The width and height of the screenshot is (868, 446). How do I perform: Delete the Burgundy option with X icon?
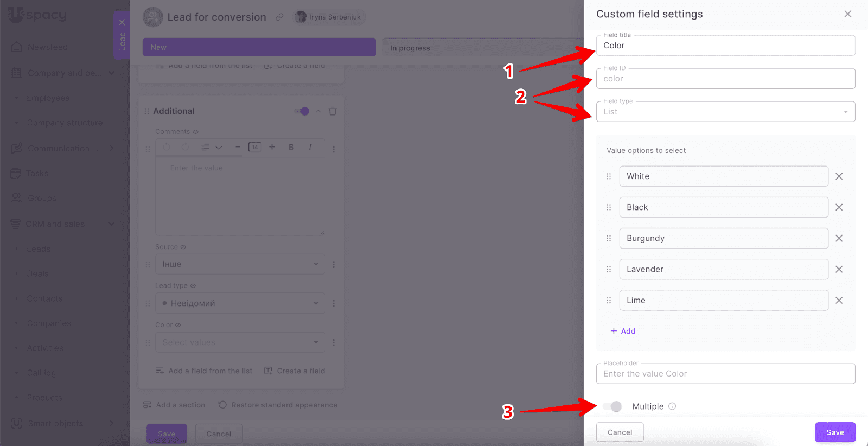(x=839, y=238)
